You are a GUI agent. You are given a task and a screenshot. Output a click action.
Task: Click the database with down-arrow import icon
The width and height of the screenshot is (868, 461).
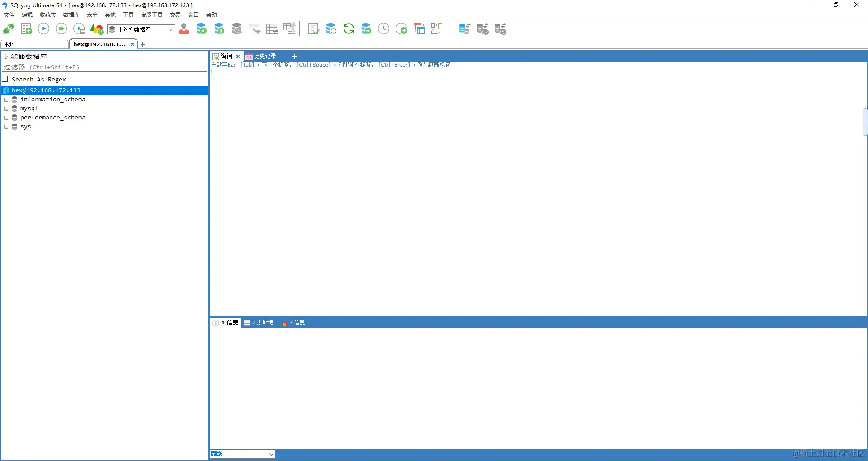click(x=202, y=29)
